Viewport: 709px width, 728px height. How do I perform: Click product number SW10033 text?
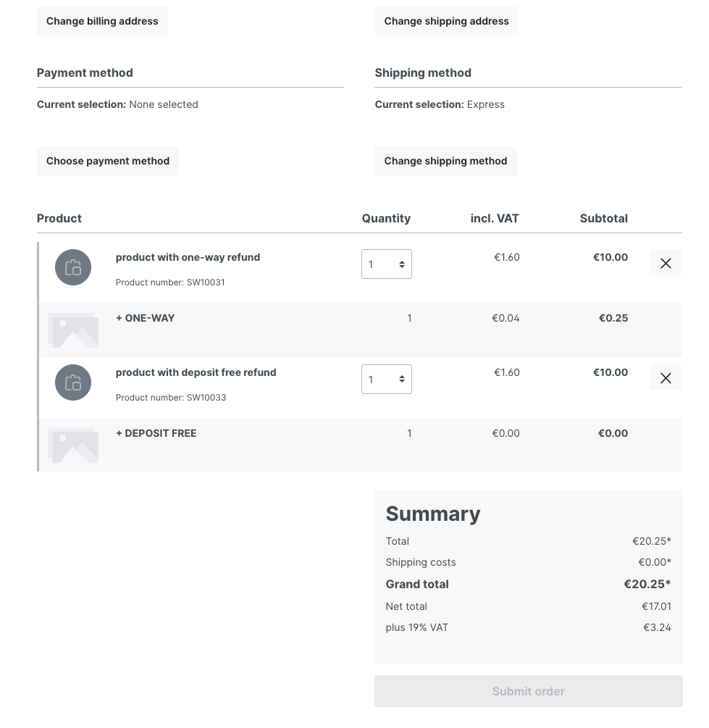[x=170, y=398]
